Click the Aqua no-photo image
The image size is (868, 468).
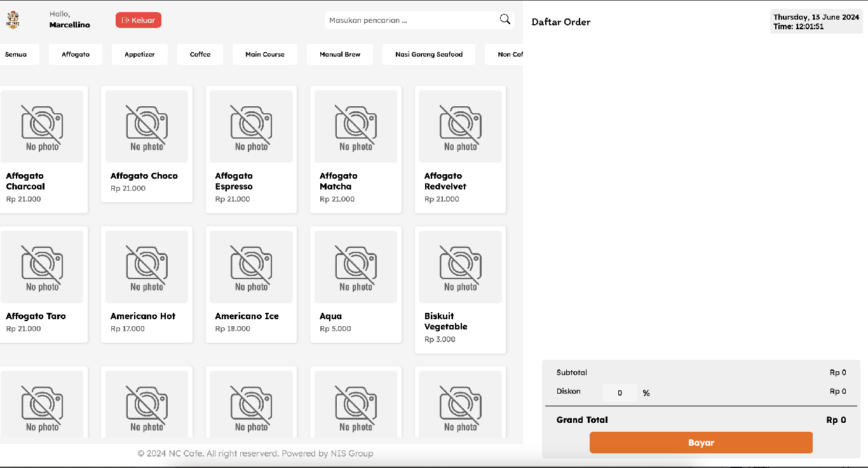click(356, 267)
